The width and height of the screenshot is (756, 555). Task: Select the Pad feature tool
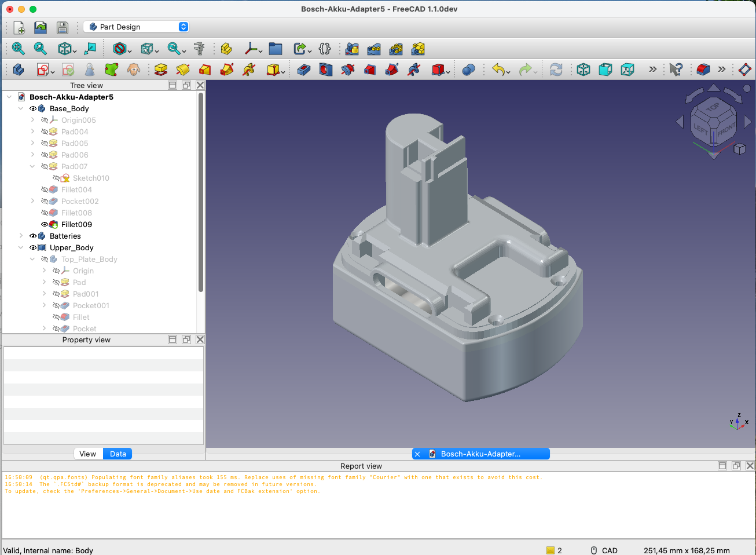pos(161,70)
